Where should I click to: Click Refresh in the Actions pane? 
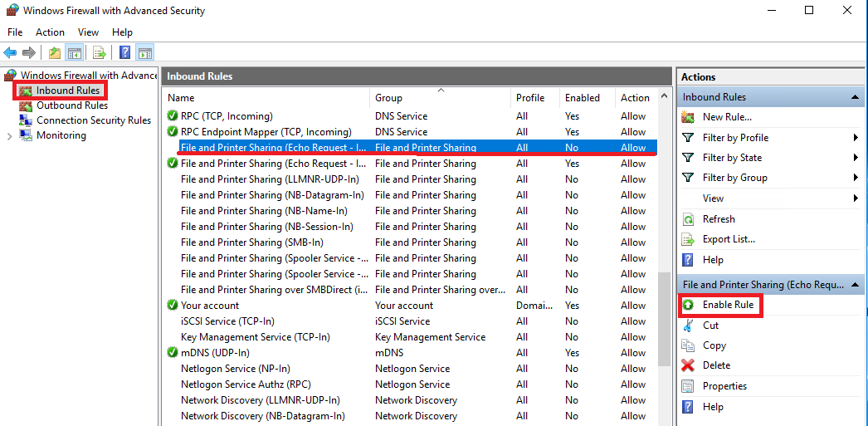coord(719,219)
